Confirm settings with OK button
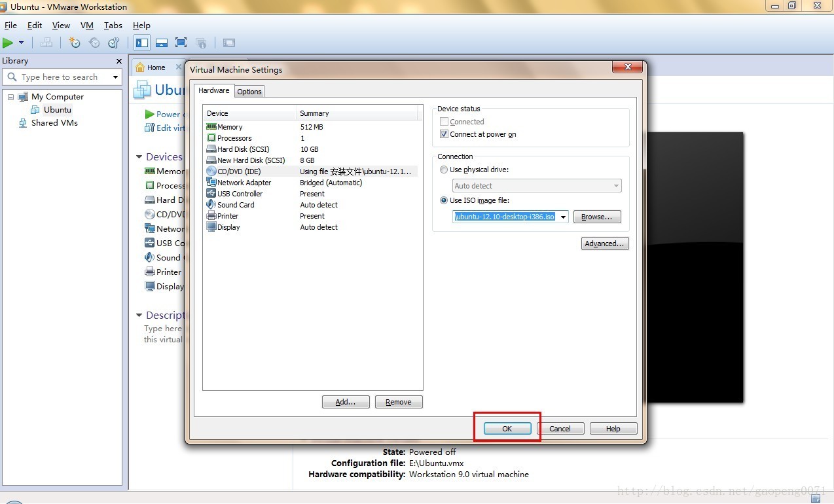 tap(507, 429)
